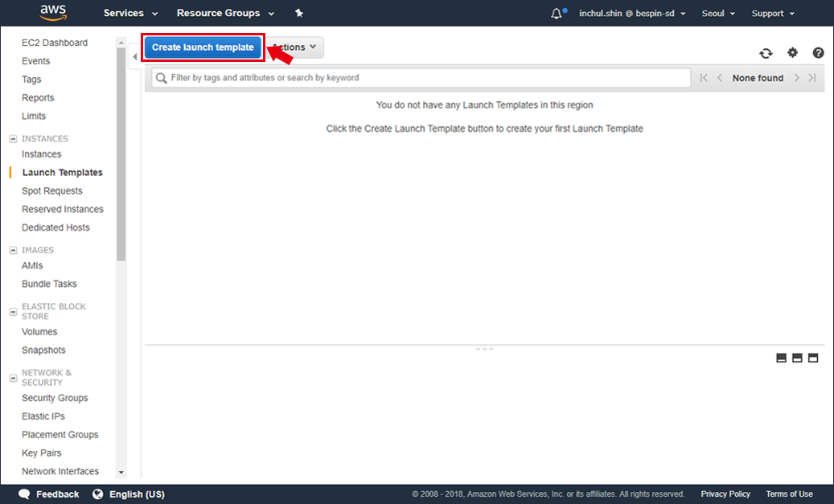
Task: Go to the previous page of results
Action: point(720,78)
